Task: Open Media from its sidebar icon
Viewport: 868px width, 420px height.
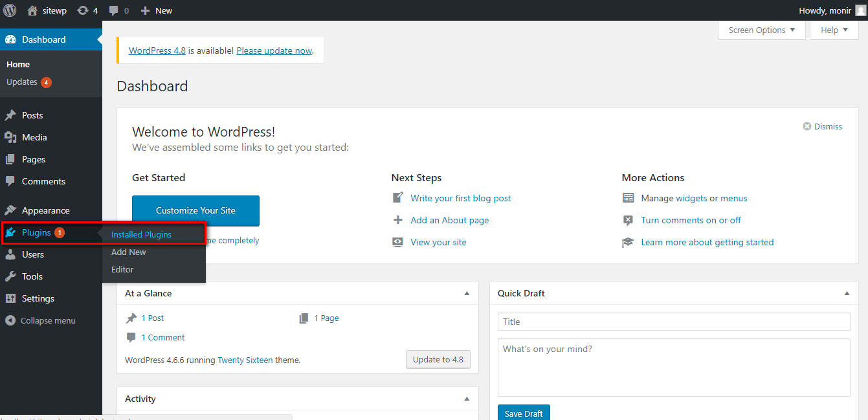Action: pyautogui.click(x=10, y=137)
